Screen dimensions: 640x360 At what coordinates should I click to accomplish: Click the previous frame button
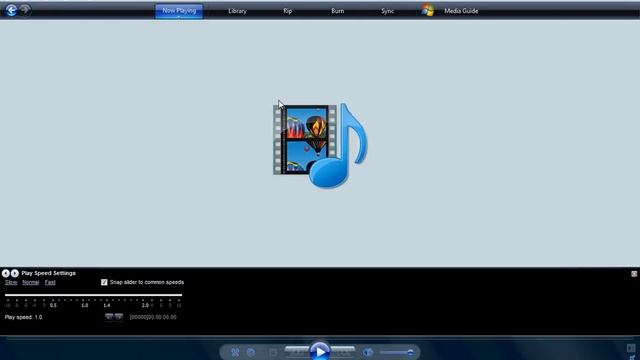[109, 317]
